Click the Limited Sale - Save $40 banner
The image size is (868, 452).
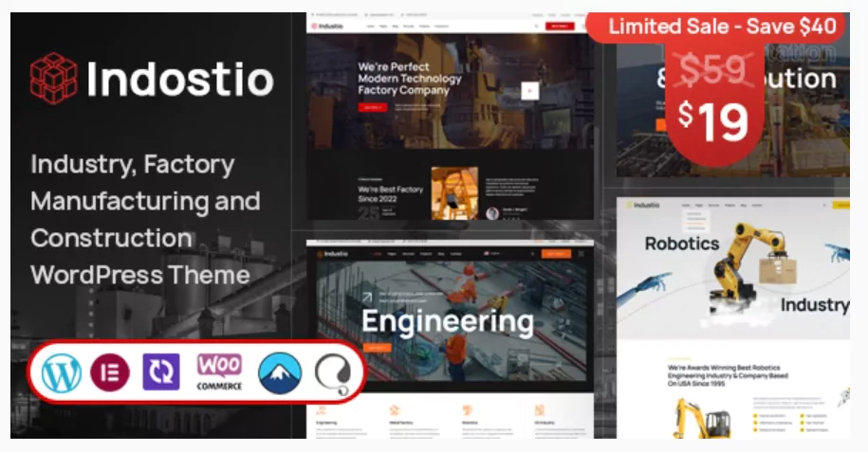[718, 27]
